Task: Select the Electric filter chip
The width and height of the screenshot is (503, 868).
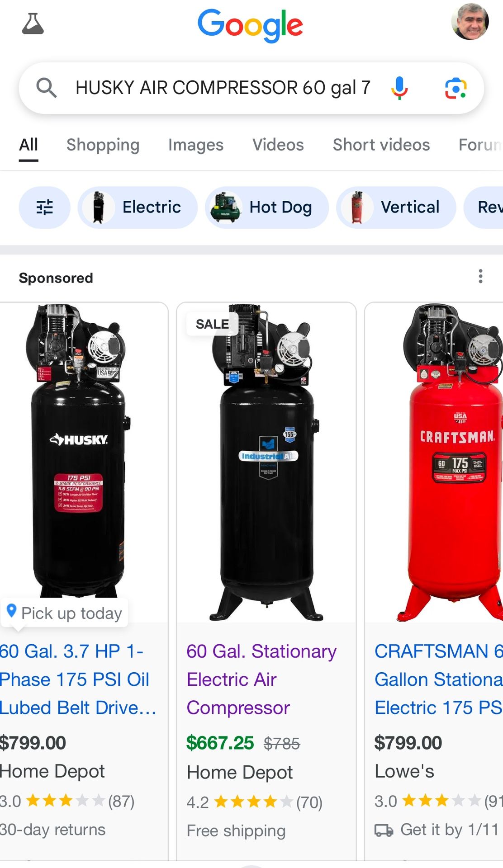Action: tap(138, 208)
